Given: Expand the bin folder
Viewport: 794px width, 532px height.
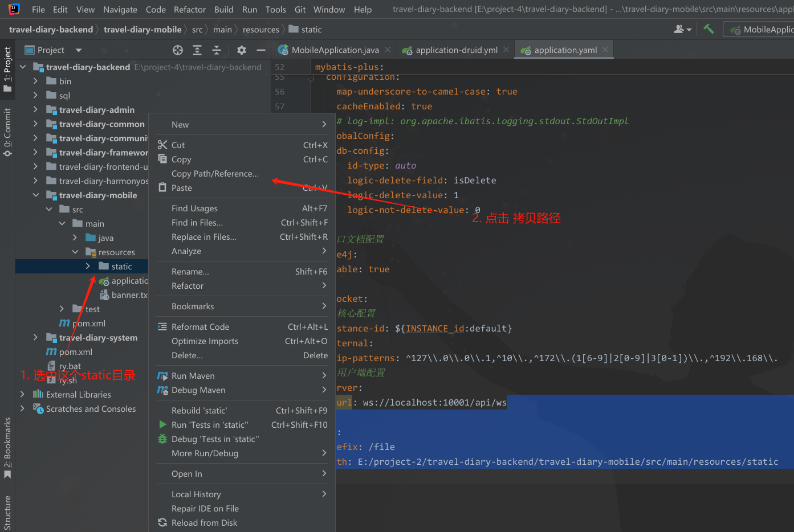Looking at the screenshot, I should 35,81.
